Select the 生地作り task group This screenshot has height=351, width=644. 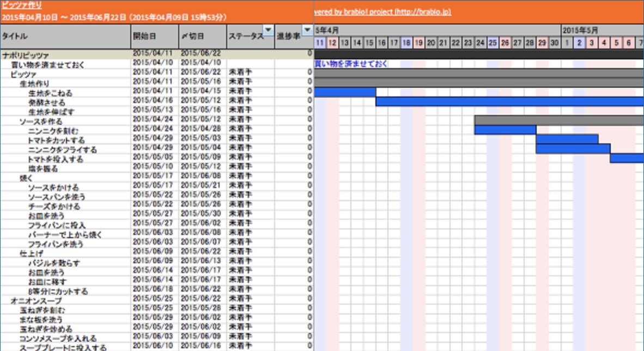point(34,83)
